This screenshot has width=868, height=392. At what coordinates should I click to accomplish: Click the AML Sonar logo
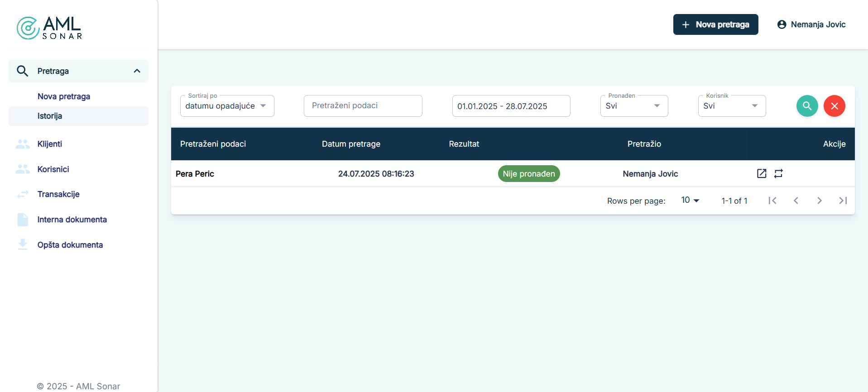(49, 28)
